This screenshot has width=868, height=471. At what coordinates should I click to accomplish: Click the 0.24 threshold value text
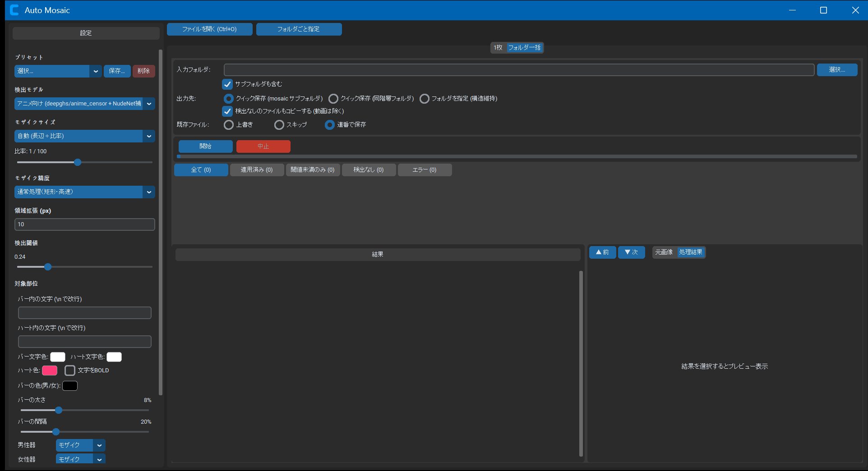point(20,257)
